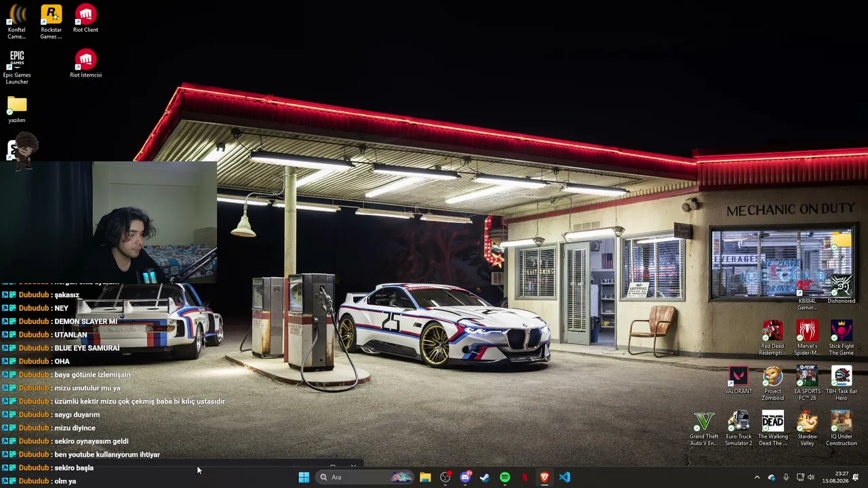The width and height of the screenshot is (868, 488).
Task: Open Visual Studio Code from the taskbar
Action: click(x=564, y=477)
